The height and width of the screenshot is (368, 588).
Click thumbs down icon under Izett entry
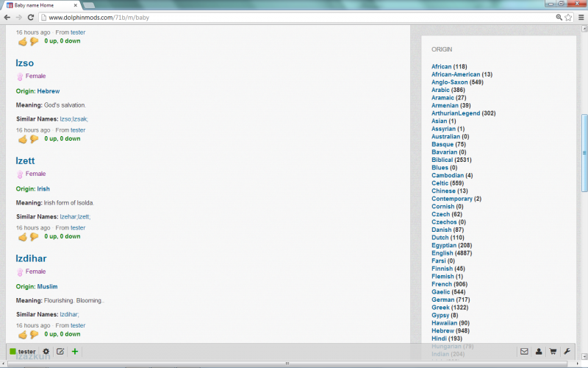click(x=34, y=237)
